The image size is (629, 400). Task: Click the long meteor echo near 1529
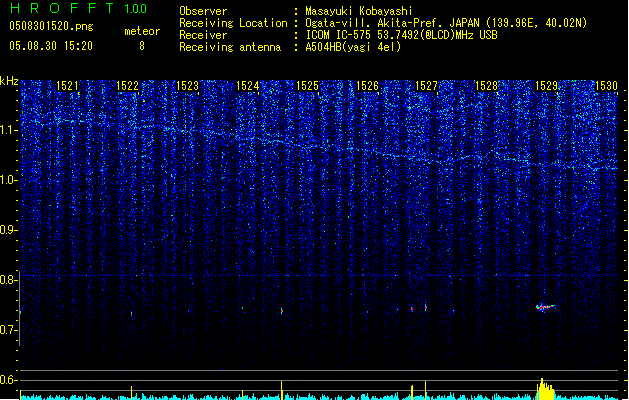(546, 307)
